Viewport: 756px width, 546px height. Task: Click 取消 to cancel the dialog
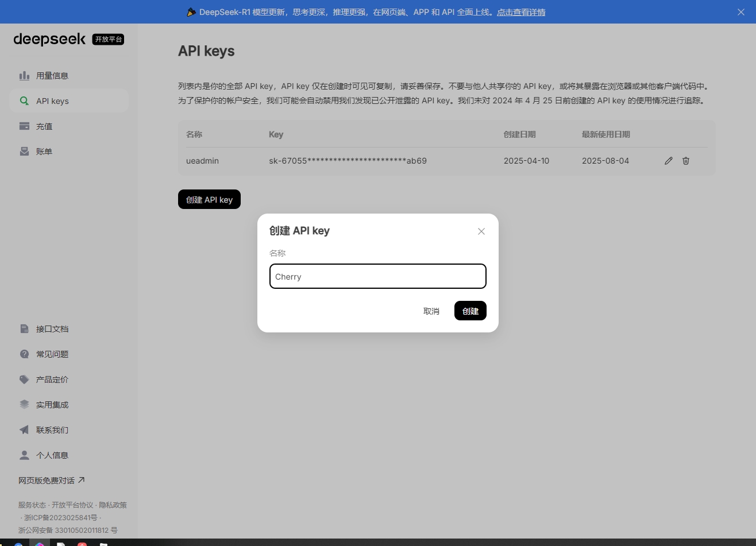(x=431, y=311)
